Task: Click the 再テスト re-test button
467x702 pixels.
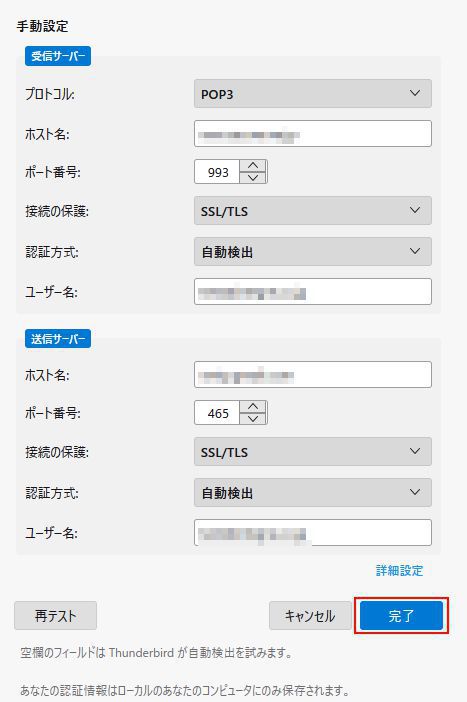Action: [56, 616]
